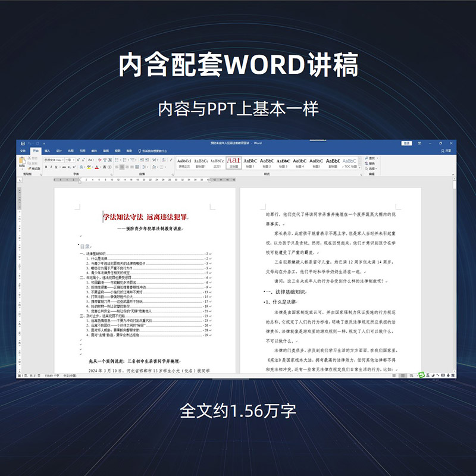Switch to the Design (设计) ribbon tab
This screenshot has width=476, height=476.
[59, 151]
